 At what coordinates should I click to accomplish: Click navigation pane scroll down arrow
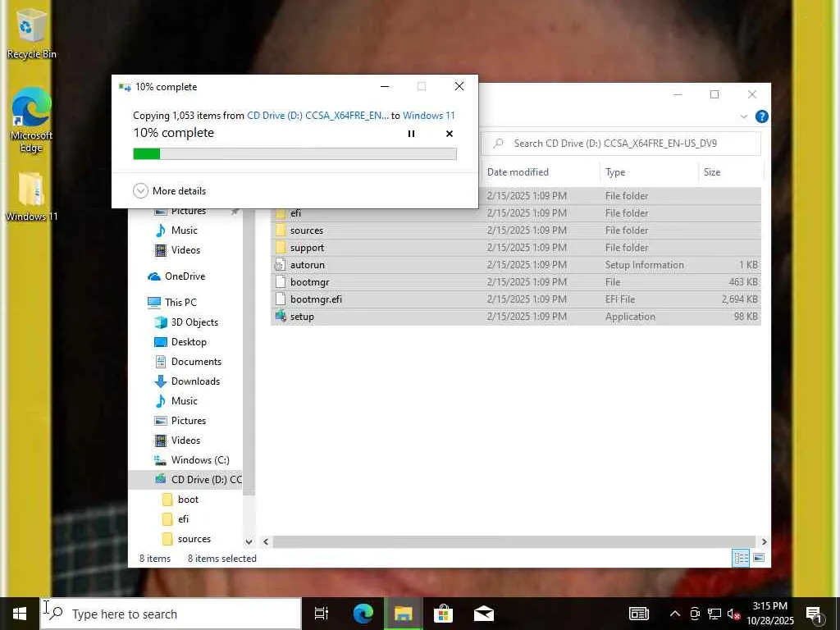(x=249, y=541)
